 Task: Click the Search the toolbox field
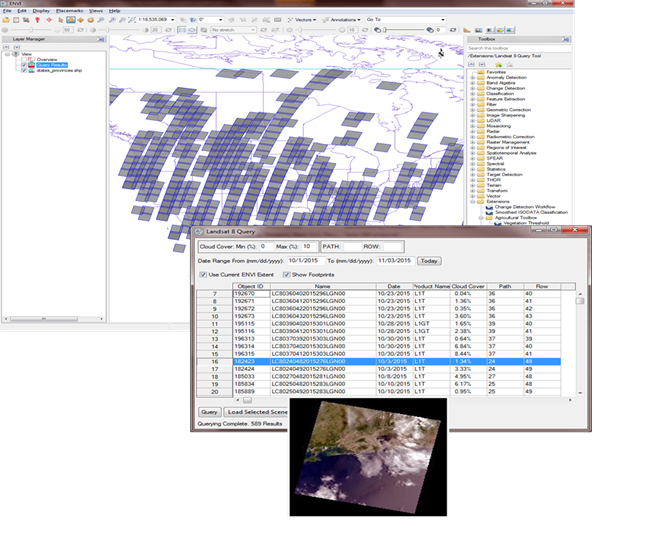pyautogui.click(x=518, y=48)
